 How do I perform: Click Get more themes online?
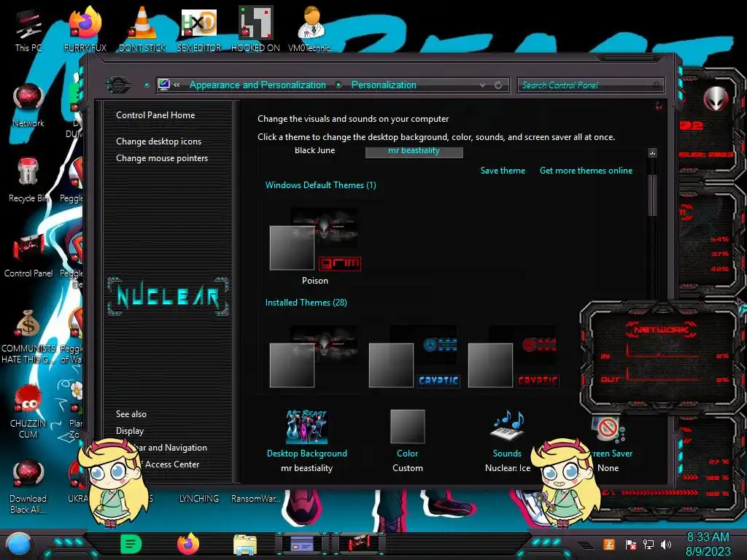point(586,171)
